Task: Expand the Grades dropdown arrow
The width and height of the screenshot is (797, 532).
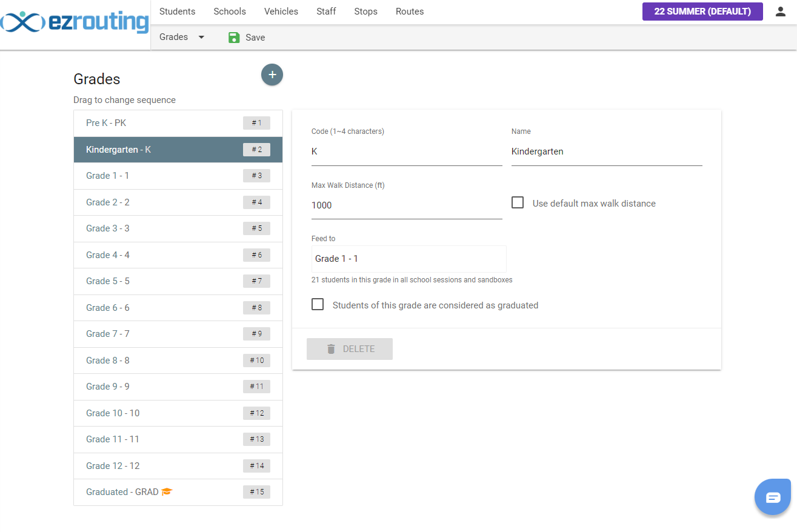Action: click(202, 38)
